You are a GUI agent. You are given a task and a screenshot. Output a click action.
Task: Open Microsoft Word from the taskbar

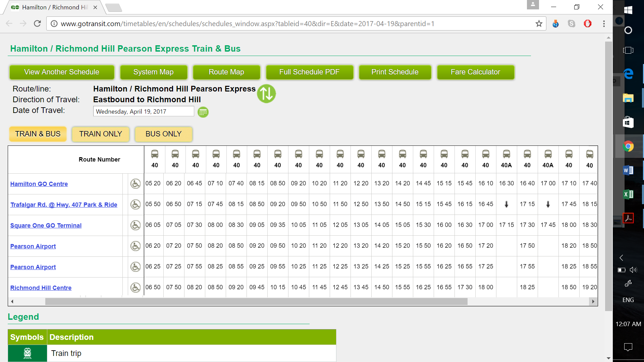click(628, 171)
